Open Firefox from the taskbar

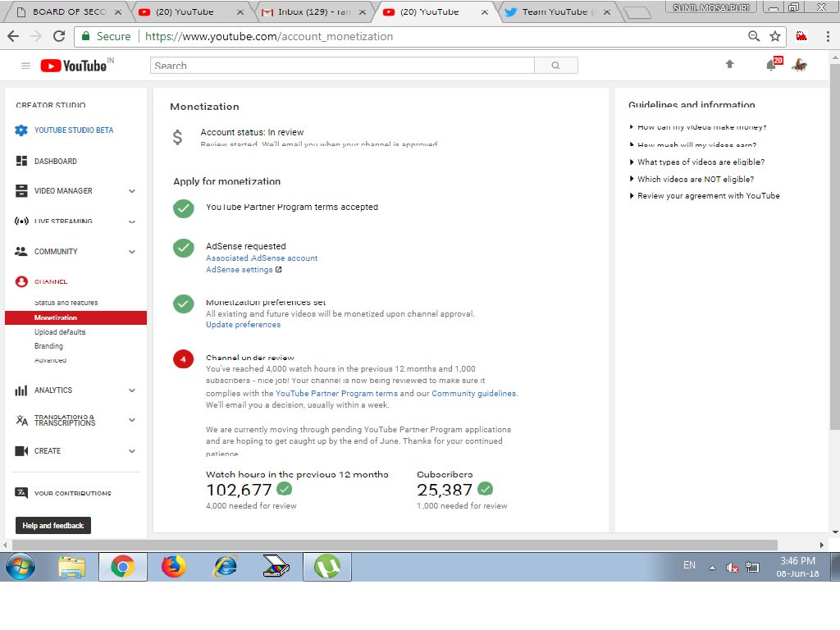(x=174, y=566)
